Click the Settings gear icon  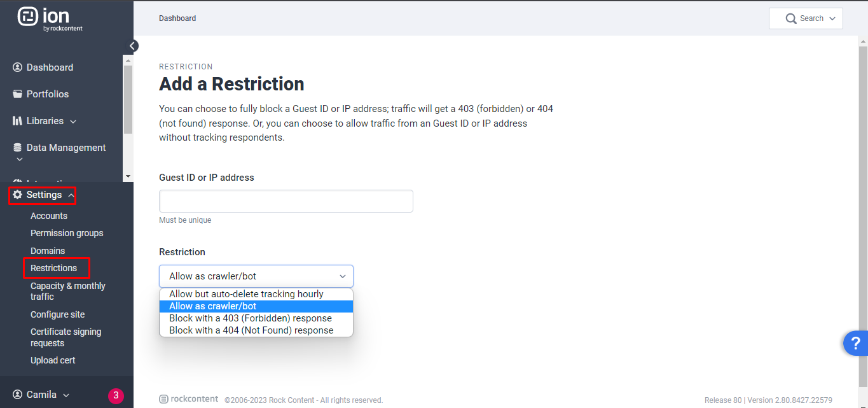coord(17,195)
